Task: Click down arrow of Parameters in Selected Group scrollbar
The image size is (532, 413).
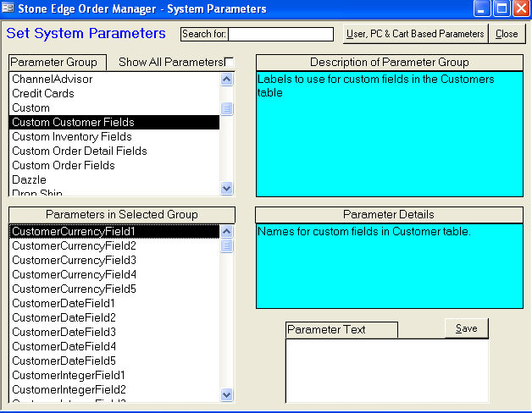Action: 227,395
